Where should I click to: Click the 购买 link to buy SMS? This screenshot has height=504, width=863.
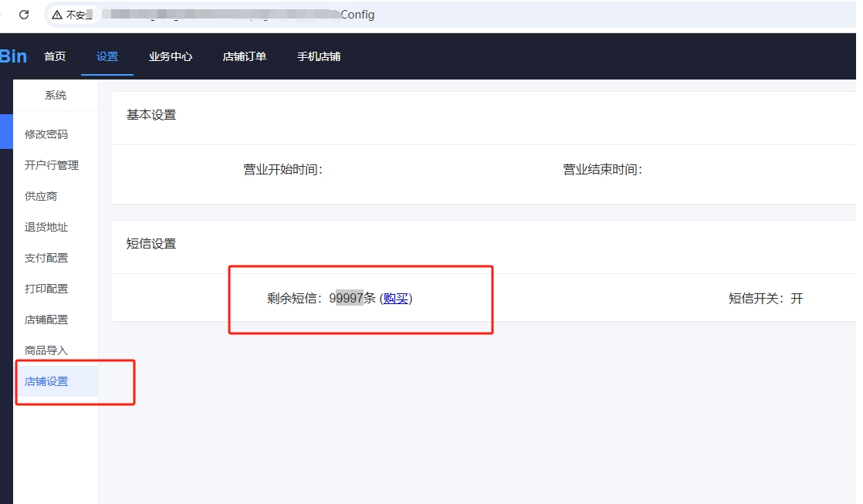coord(396,298)
